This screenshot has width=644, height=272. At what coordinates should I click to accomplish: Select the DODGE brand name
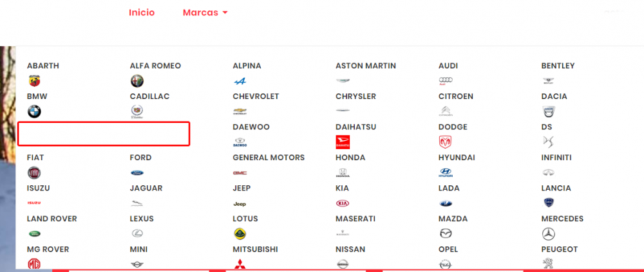point(453,127)
